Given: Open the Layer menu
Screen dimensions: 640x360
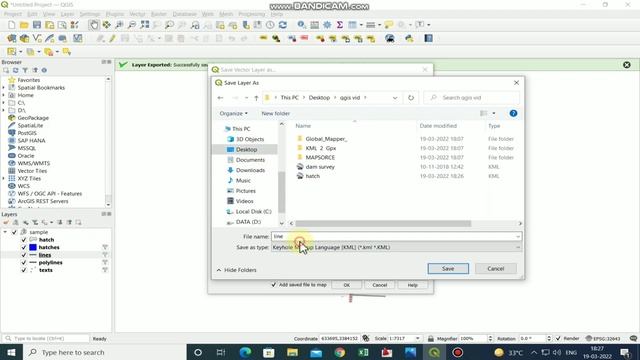Looking at the screenshot, I should pyautogui.click(x=67, y=14).
